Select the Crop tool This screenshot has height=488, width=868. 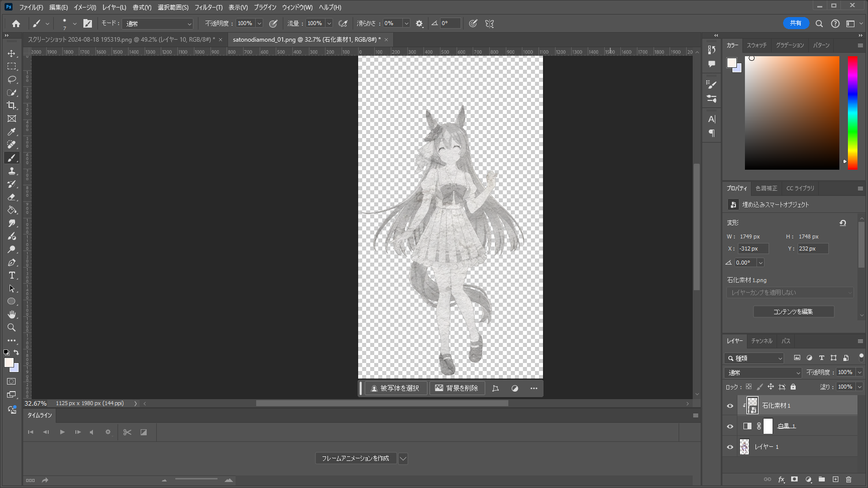click(x=12, y=105)
